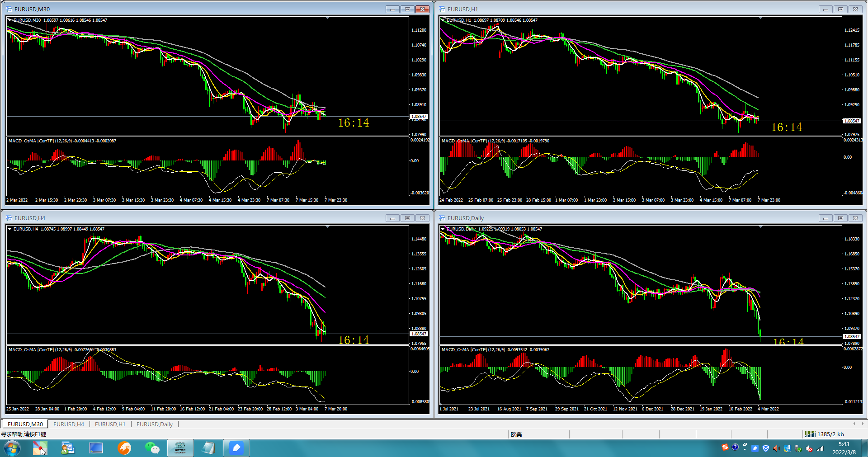Viewport: 868px width, 457px height.
Task: Click the network signal bars tray icon
Action: (x=820, y=448)
